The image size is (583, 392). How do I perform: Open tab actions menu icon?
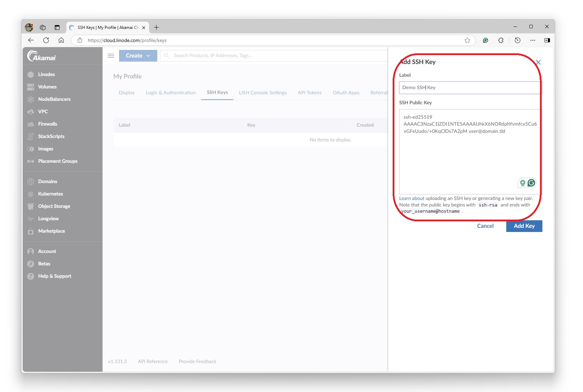[x=57, y=27]
